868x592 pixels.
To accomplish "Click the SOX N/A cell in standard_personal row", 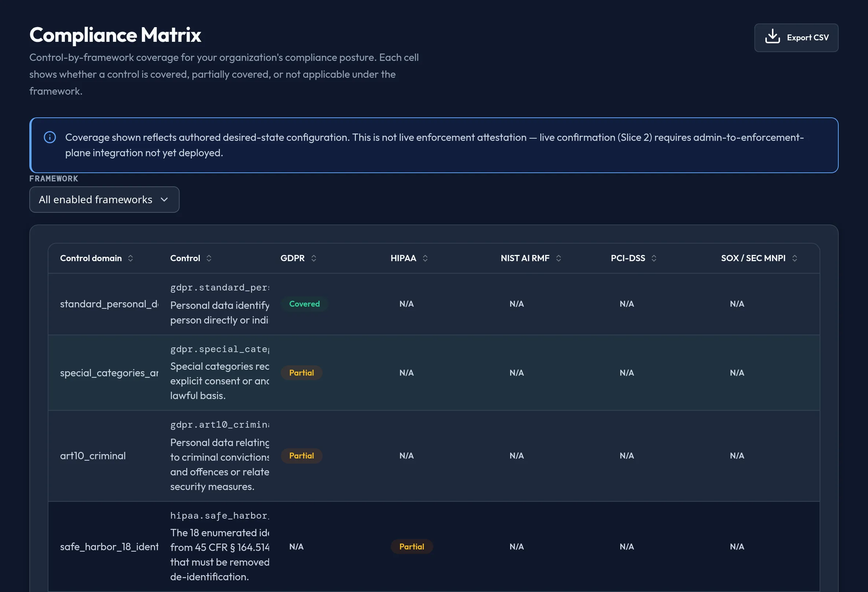I will click(x=737, y=304).
